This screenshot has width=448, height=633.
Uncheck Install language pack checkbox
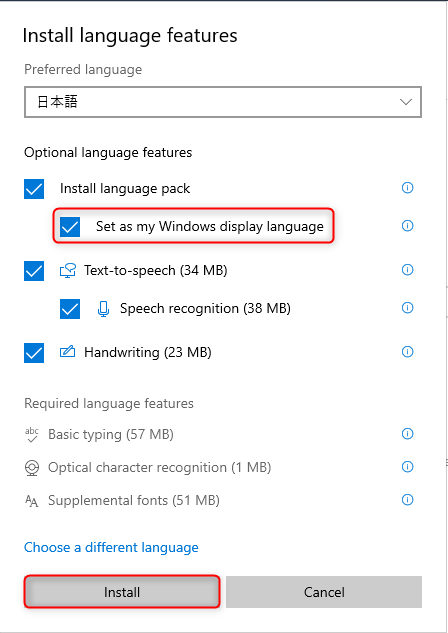pyautogui.click(x=34, y=189)
